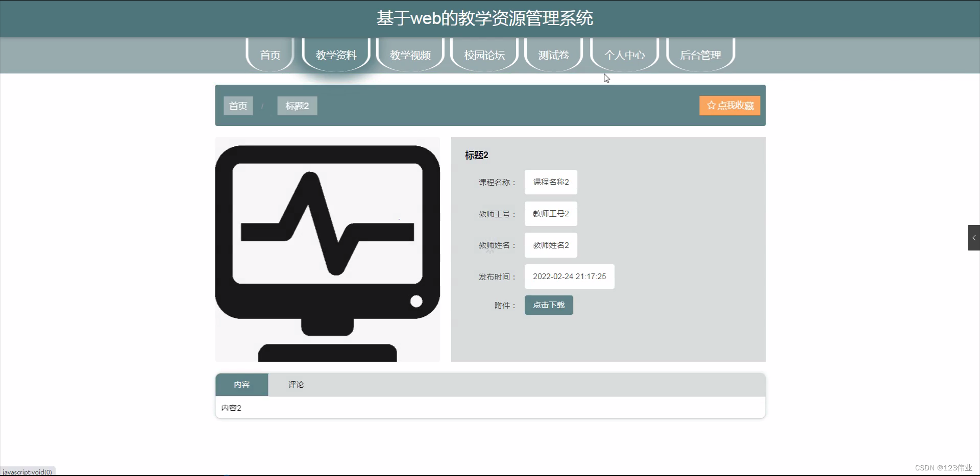Click the 课程名称2 course name field

[x=550, y=182]
